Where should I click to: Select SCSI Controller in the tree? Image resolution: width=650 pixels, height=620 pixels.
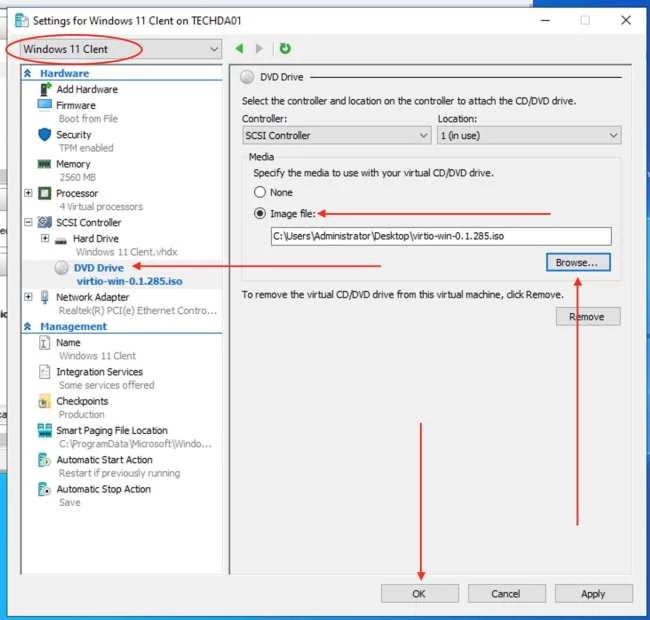[89, 223]
